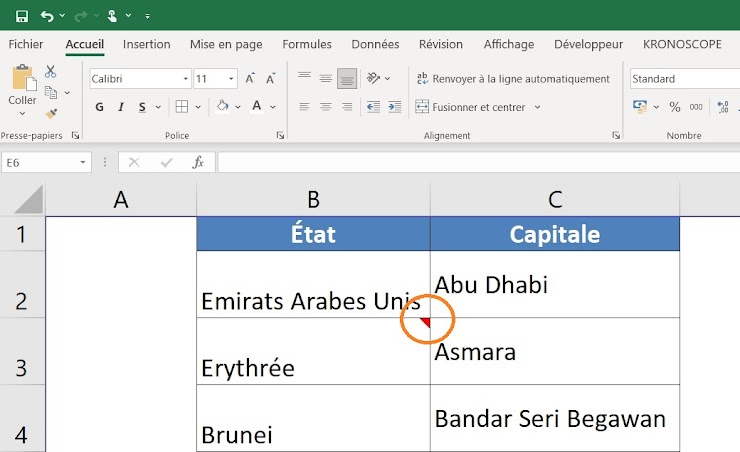Viewport: 740px width, 452px height.
Task: Open Fusionner et centrer dropdown arrow
Action: coord(537,107)
